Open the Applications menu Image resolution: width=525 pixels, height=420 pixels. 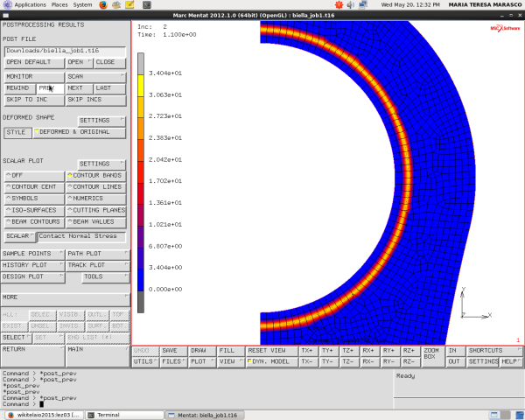tap(30, 4)
